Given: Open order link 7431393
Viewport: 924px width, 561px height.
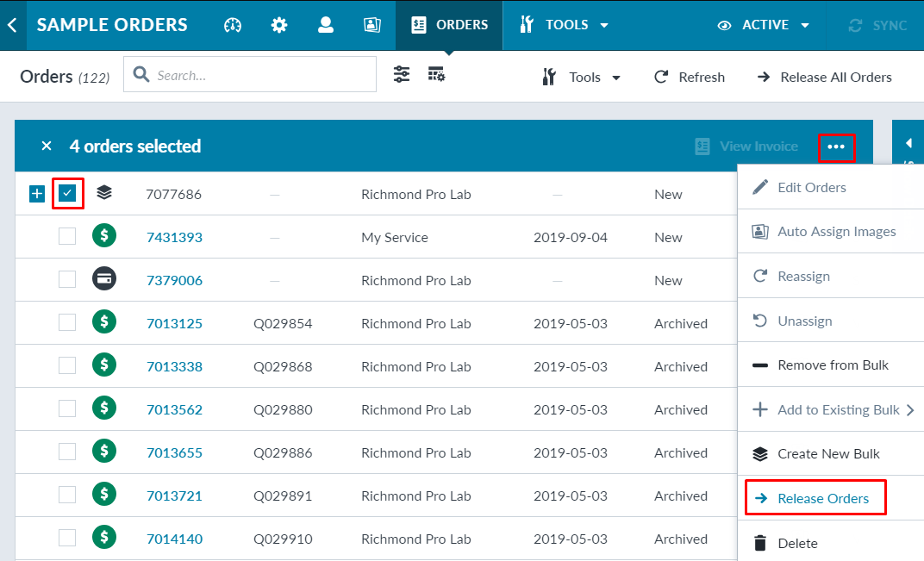Looking at the screenshot, I should 174,238.
